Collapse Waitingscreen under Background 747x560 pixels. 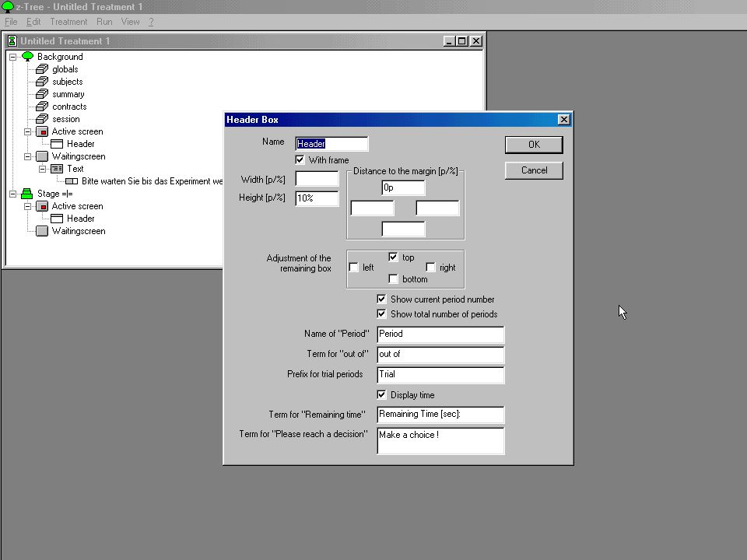pos(28,156)
